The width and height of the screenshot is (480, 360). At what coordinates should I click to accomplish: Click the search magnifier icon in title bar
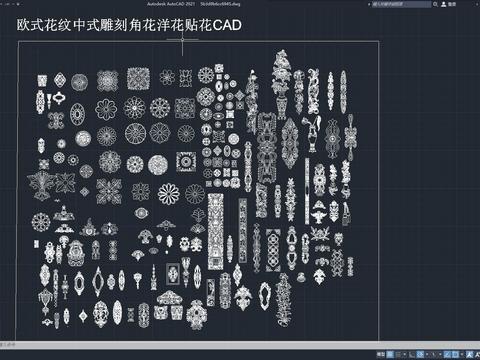click(x=435, y=4)
